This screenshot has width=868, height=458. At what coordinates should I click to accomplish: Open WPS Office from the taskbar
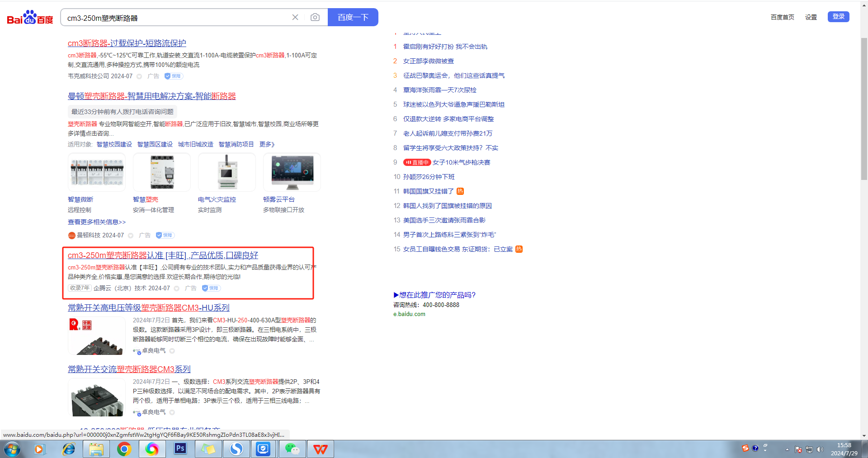tap(320, 449)
